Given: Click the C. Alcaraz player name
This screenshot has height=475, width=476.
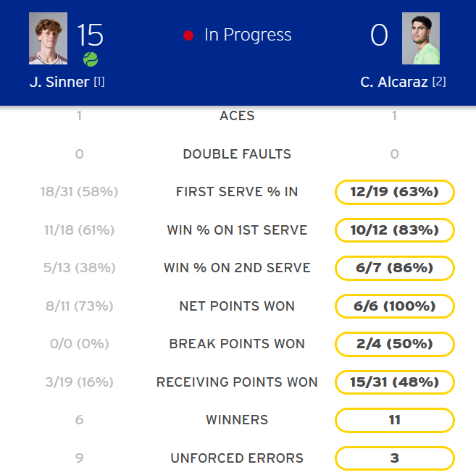Looking at the screenshot, I should pos(394,82).
